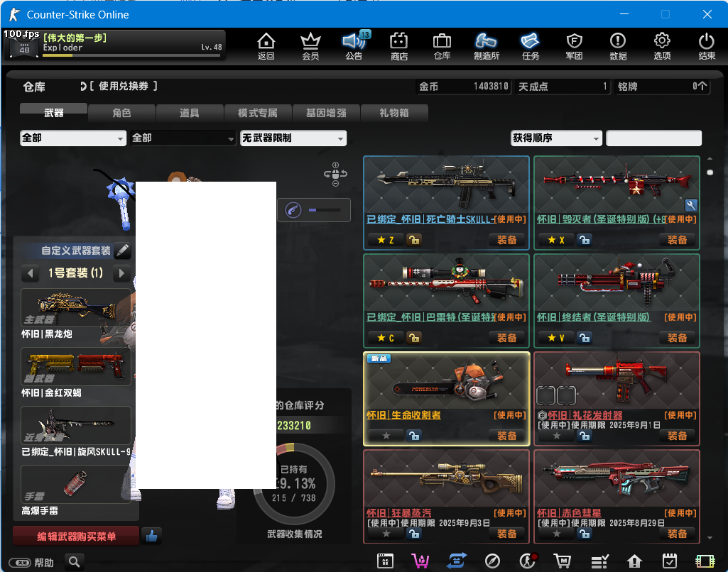Screen dimensions: 728x572
Task: Equip the 巴雷特 weapon via 装备
Action: pos(506,338)
